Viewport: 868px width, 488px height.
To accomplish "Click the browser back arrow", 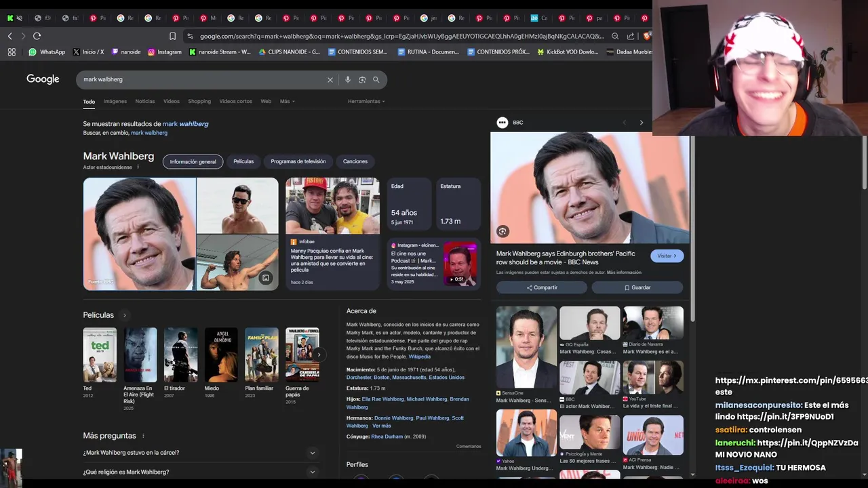I will pyautogui.click(x=9, y=36).
